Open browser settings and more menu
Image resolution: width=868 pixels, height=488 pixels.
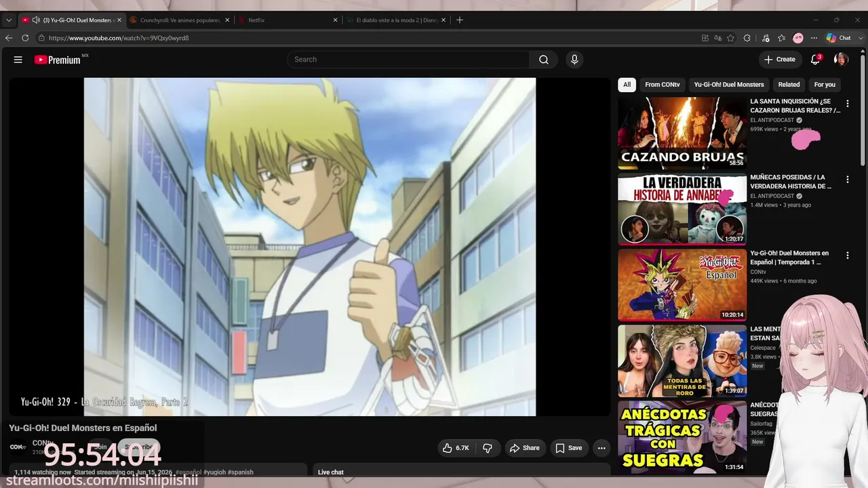pos(814,38)
